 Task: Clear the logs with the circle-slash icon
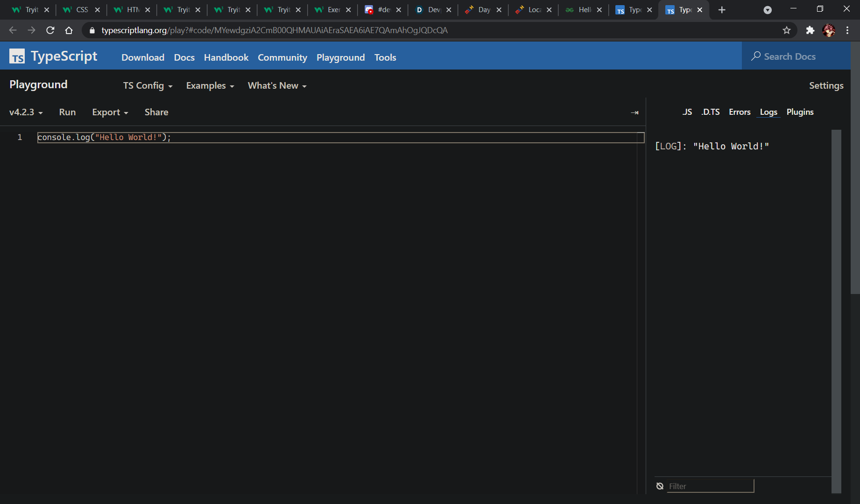tap(660, 486)
